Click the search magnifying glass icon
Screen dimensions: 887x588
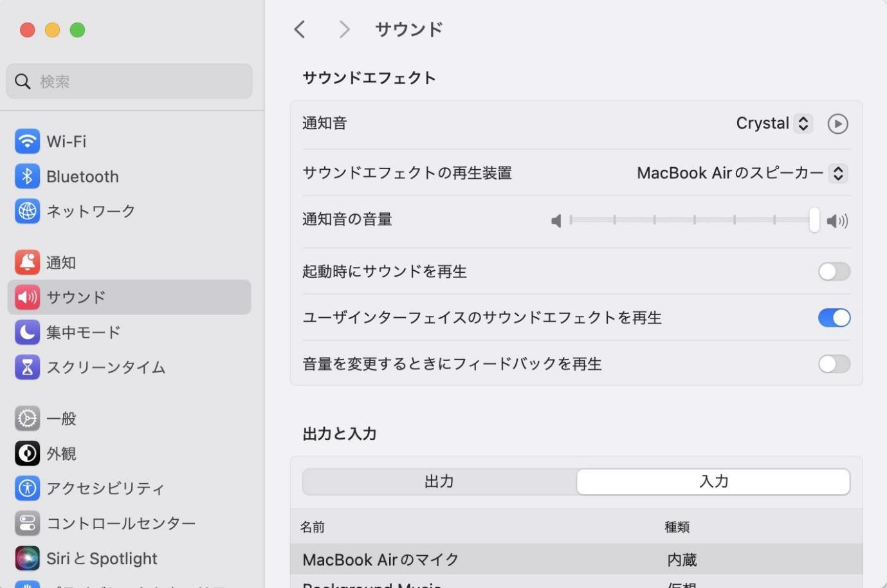click(x=23, y=81)
